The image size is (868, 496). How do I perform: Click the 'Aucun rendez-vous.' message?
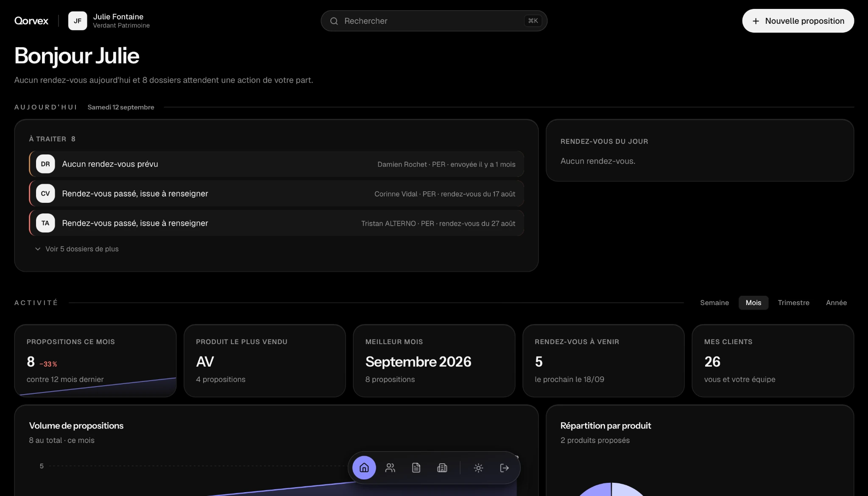point(597,161)
